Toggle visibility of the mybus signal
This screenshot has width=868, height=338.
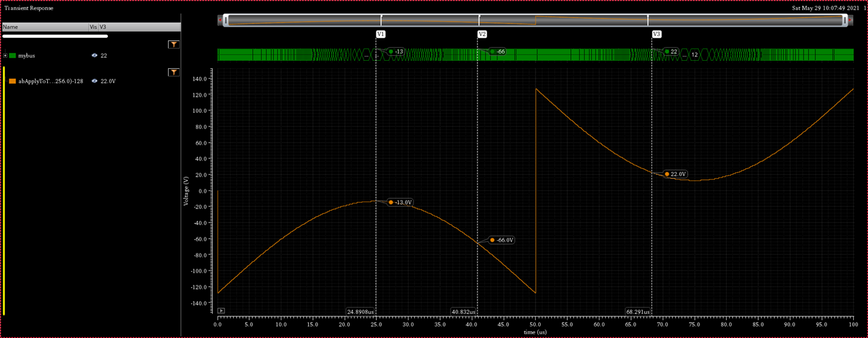point(94,56)
